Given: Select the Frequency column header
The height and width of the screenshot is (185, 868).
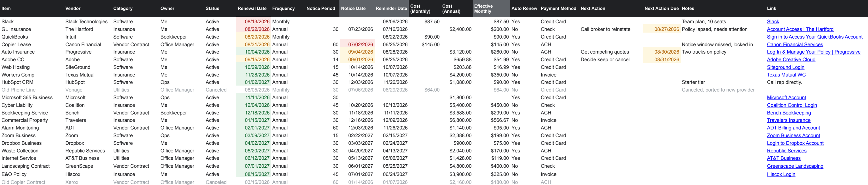Looking at the screenshot, I should coord(283,8).
